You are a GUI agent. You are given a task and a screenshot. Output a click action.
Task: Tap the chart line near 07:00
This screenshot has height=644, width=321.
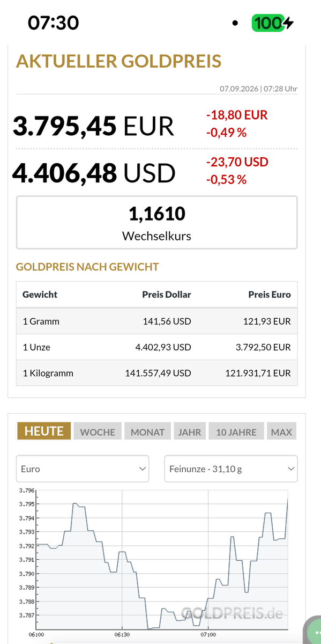coord(208,605)
